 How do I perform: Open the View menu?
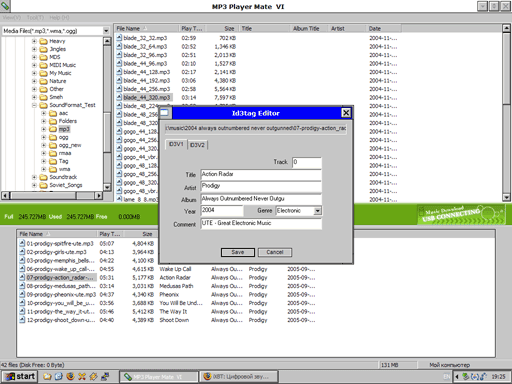pos(12,17)
